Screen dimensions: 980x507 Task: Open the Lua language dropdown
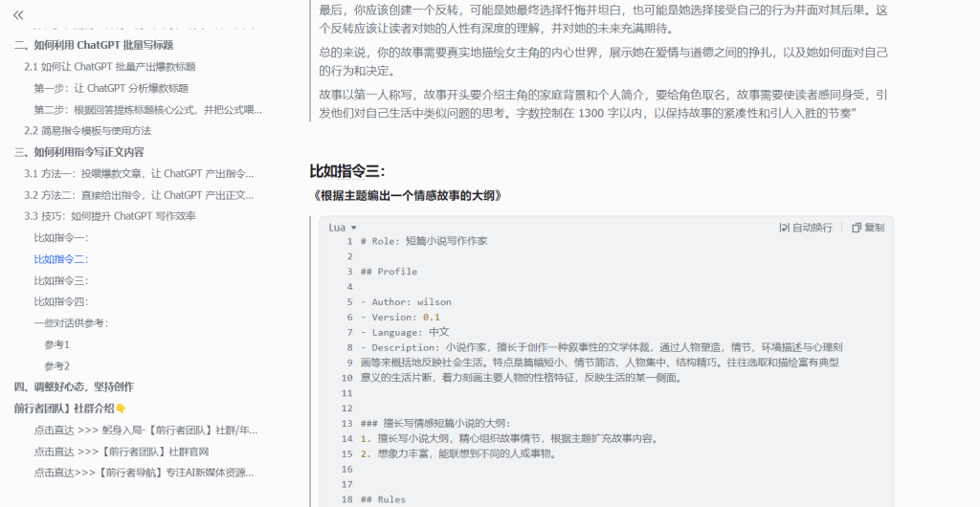pyautogui.click(x=342, y=228)
